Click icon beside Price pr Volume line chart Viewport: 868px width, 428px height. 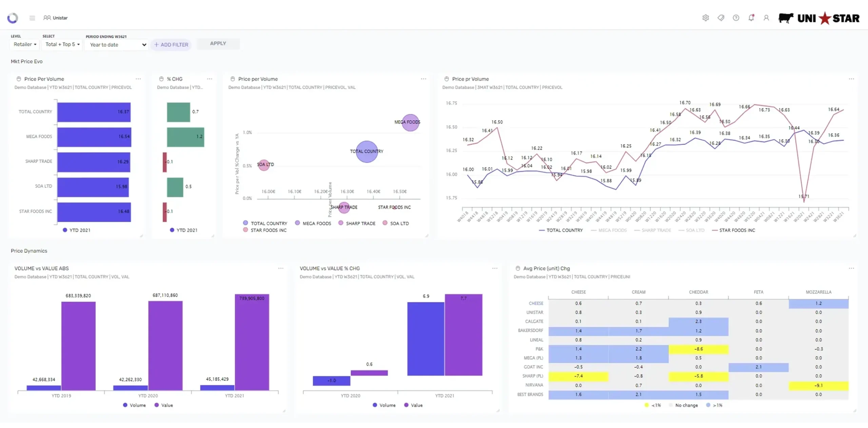(x=447, y=79)
